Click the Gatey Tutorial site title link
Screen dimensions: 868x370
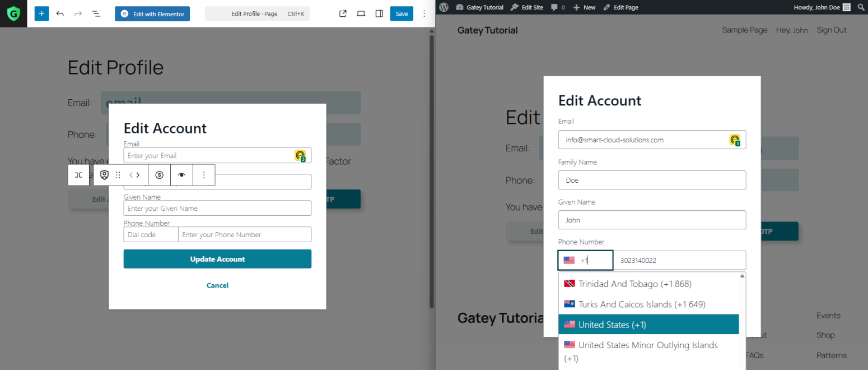pyautogui.click(x=488, y=30)
